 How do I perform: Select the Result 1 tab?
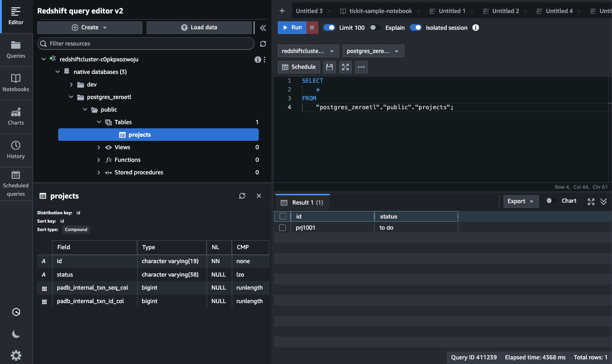pyautogui.click(x=303, y=202)
